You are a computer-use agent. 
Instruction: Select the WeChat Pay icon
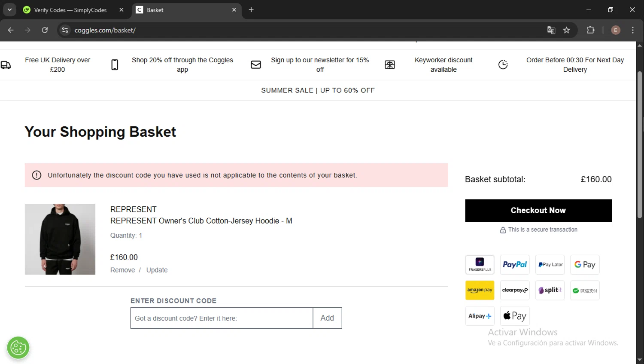pos(585,290)
